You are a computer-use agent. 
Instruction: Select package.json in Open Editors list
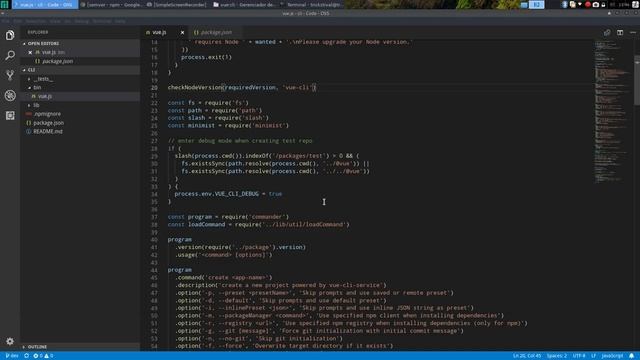coord(81,61)
